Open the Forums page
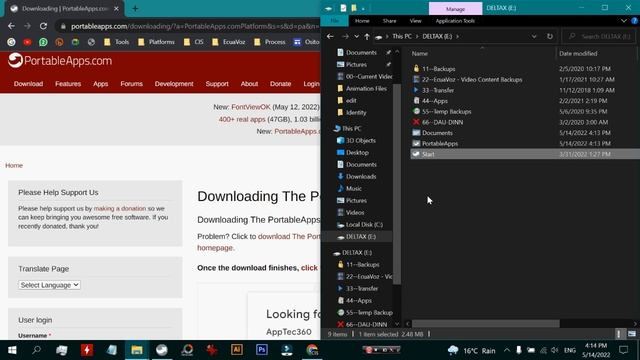Viewport: 640px width, 360px height. 131,84
